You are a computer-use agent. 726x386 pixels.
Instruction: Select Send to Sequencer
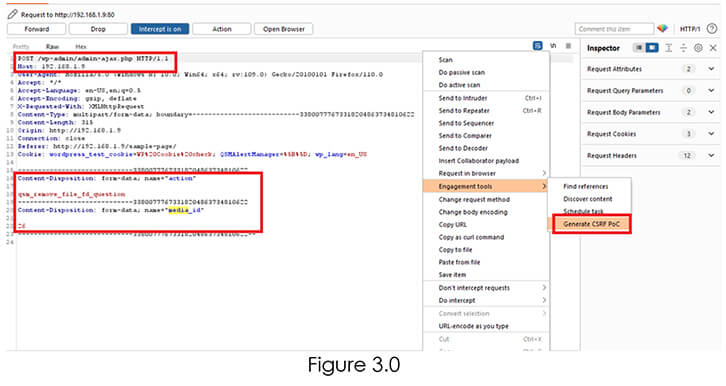pos(486,123)
